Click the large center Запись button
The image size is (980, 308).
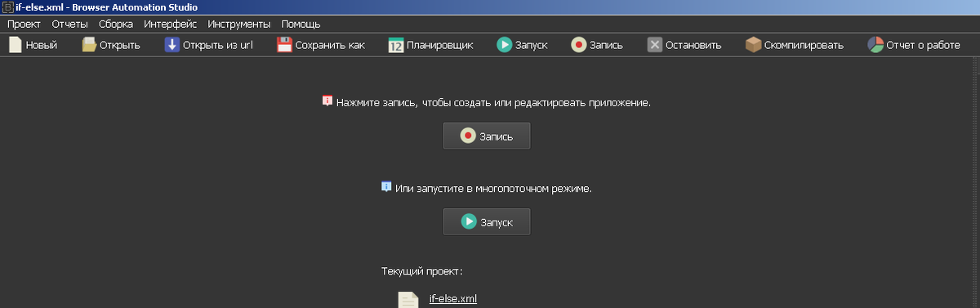click(487, 136)
